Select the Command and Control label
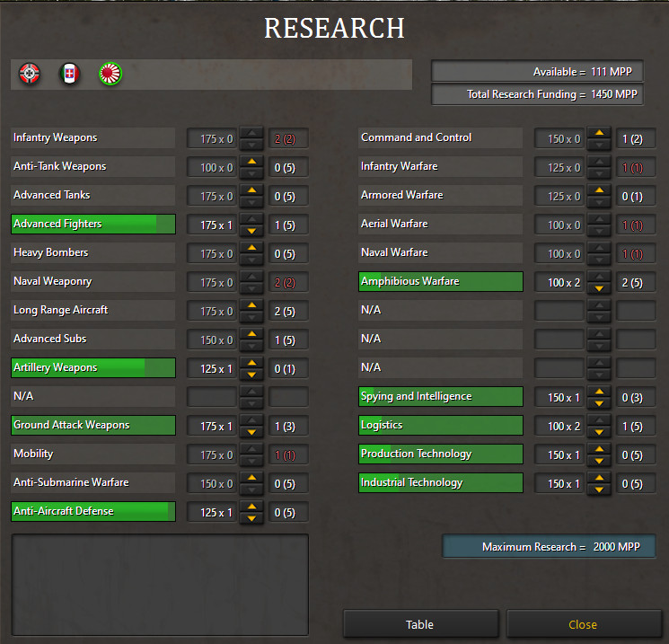This screenshot has height=644, width=669. [441, 137]
